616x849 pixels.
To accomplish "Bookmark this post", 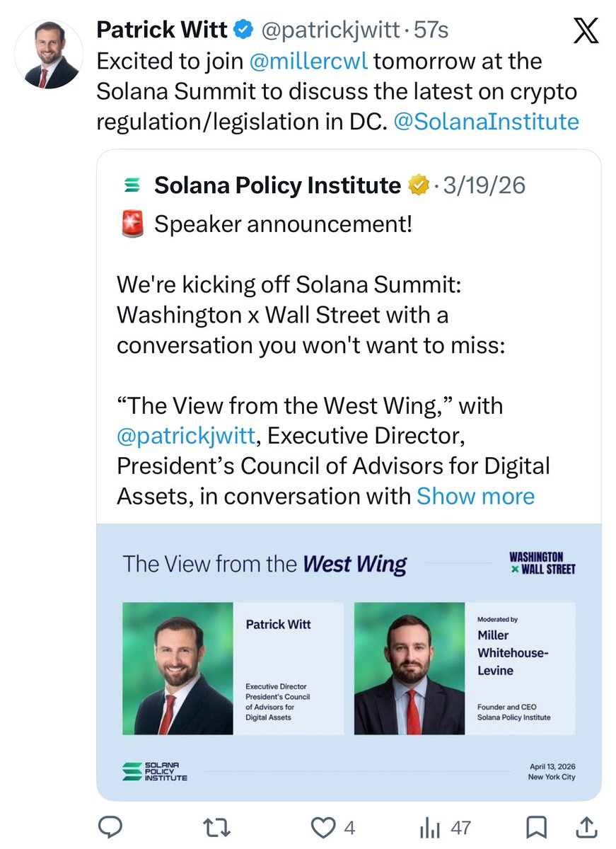I will pos(537,827).
